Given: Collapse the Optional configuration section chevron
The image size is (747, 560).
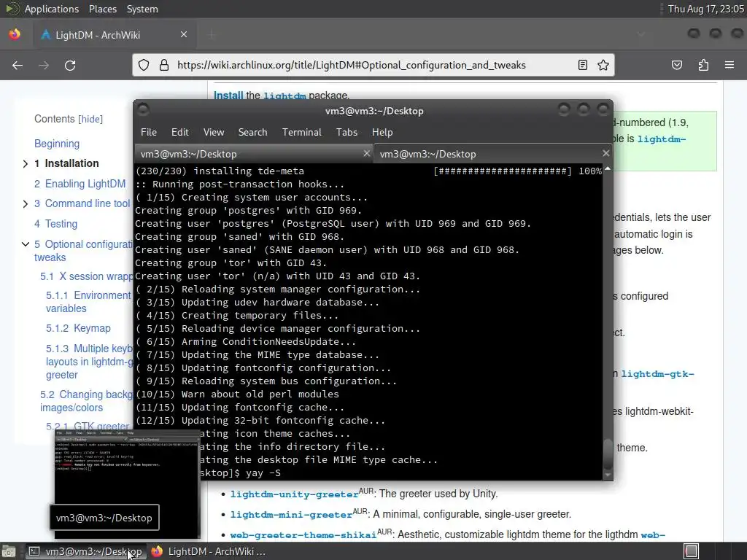Looking at the screenshot, I should point(26,244).
